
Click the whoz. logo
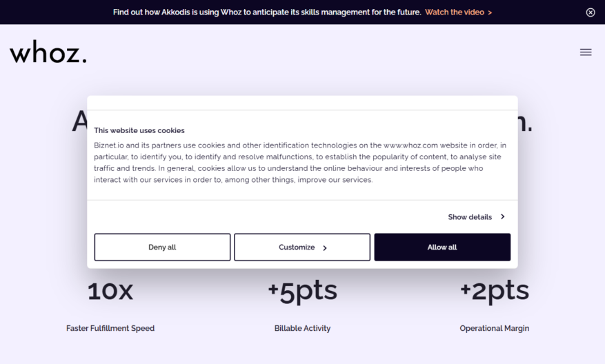48,52
